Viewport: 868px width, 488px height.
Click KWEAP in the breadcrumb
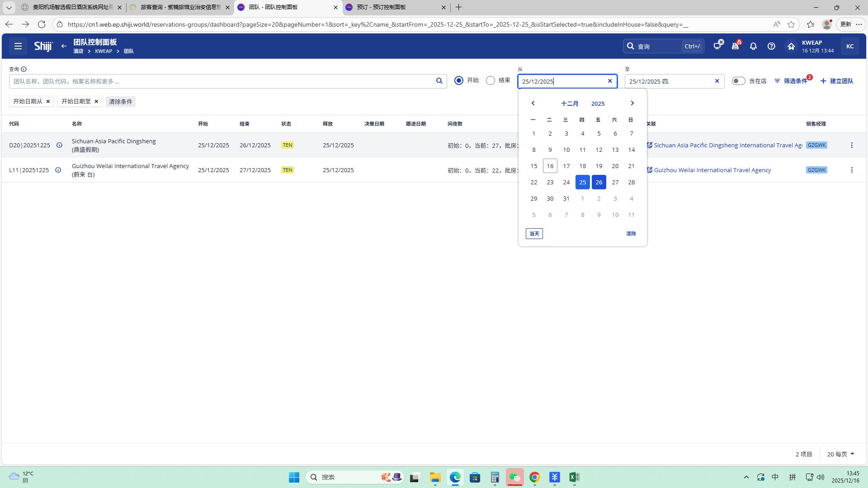click(x=104, y=51)
